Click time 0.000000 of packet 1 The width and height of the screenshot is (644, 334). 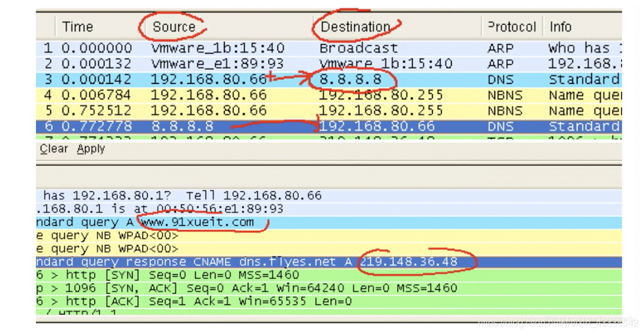click(97, 48)
